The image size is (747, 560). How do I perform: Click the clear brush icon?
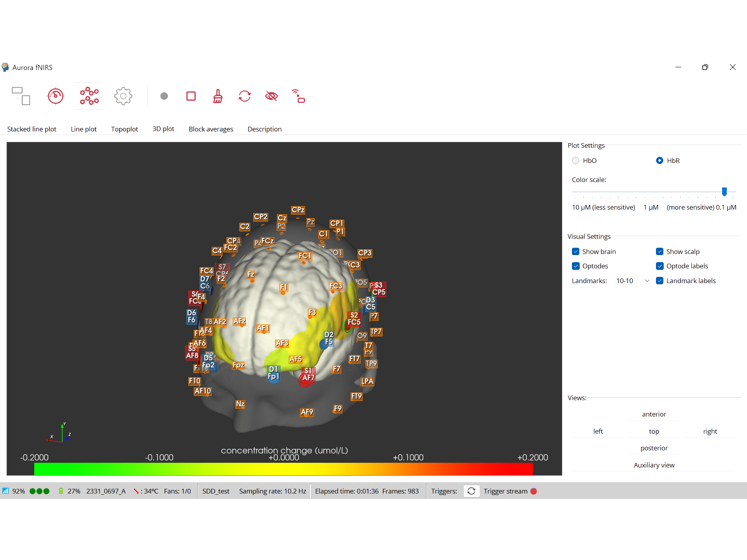[218, 96]
